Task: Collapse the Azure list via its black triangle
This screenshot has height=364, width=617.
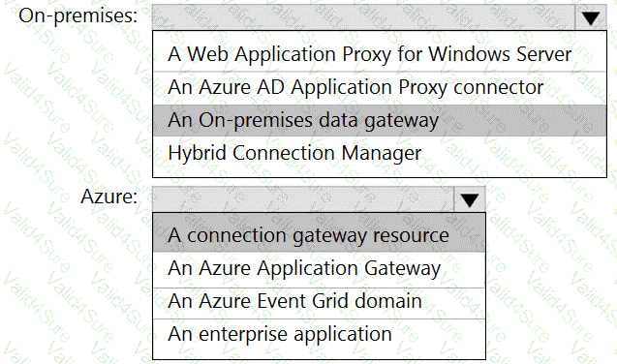Action: click(470, 199)
